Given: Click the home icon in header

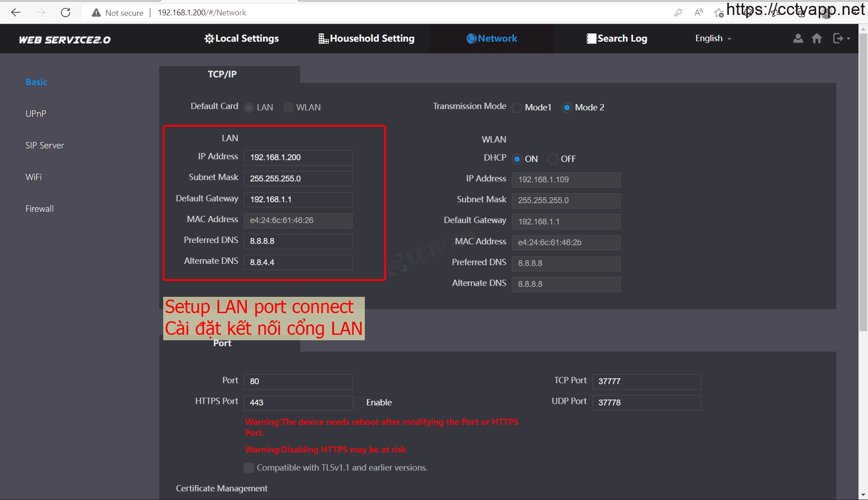Looking at the screenshot, I should coord(816,38).
